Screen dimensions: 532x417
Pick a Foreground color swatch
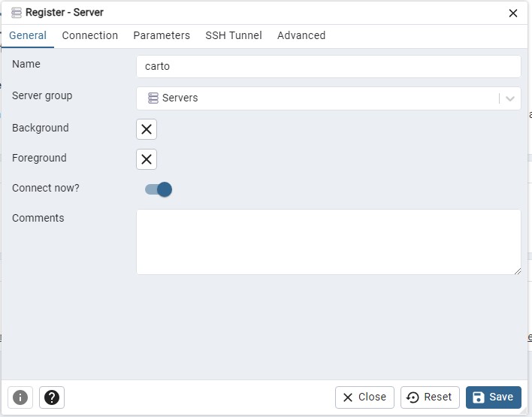coord(147,159)
